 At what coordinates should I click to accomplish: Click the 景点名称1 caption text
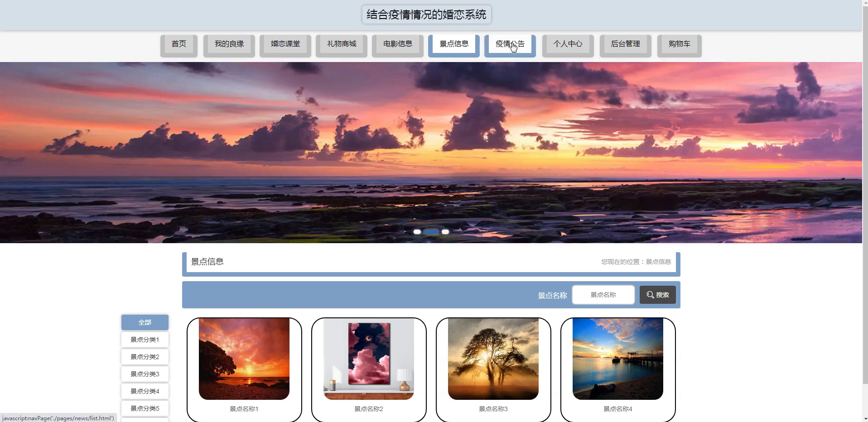click(x=244, y=409)
